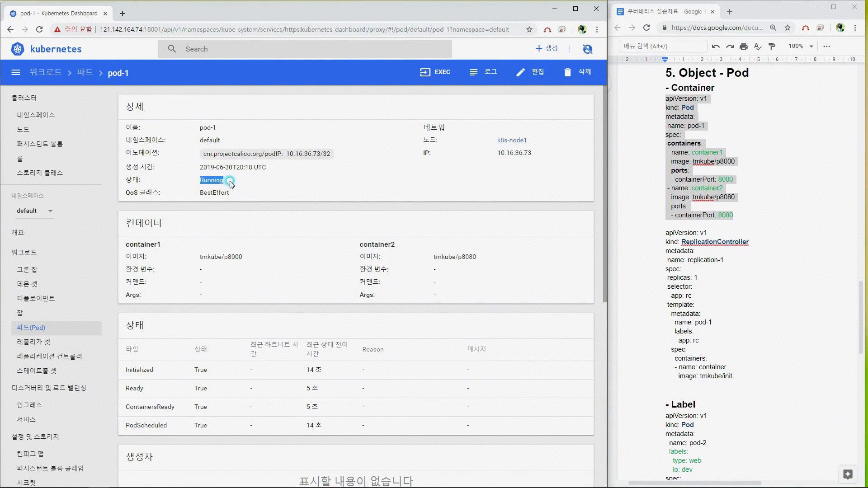Select 레플리케이션 컨트롤러 in sidebar
The image size is (868, 488).
point(49,357)
